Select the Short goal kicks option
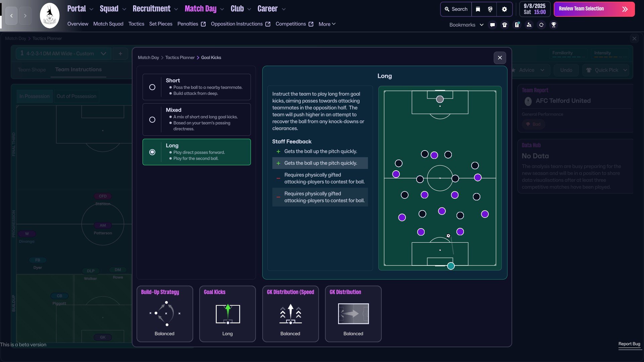 197,87
